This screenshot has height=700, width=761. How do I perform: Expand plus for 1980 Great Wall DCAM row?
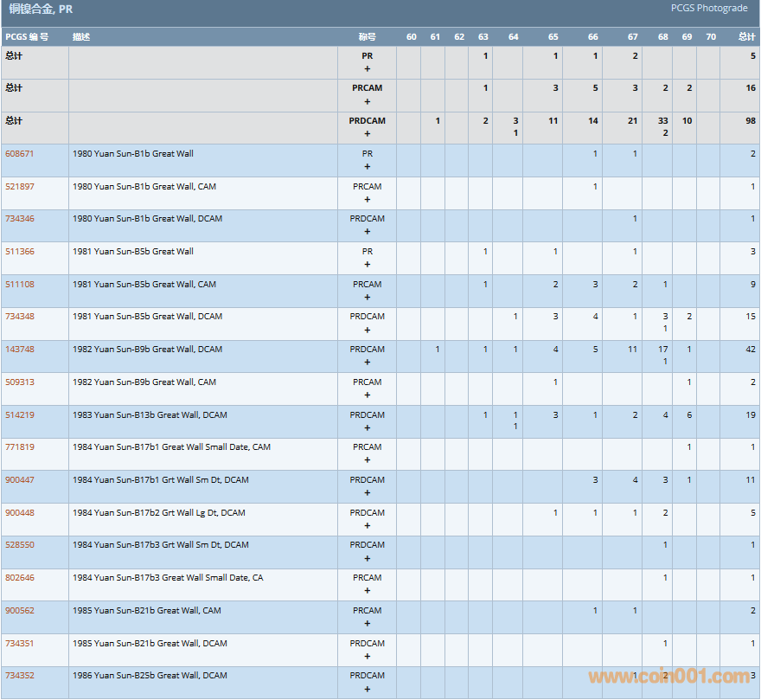pyautogui.click(x=368, y=232)
